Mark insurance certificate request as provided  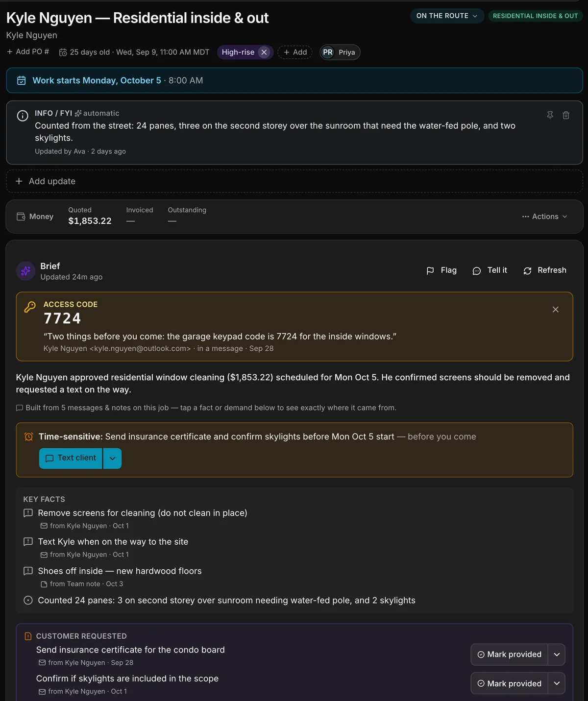pos(509,654)
